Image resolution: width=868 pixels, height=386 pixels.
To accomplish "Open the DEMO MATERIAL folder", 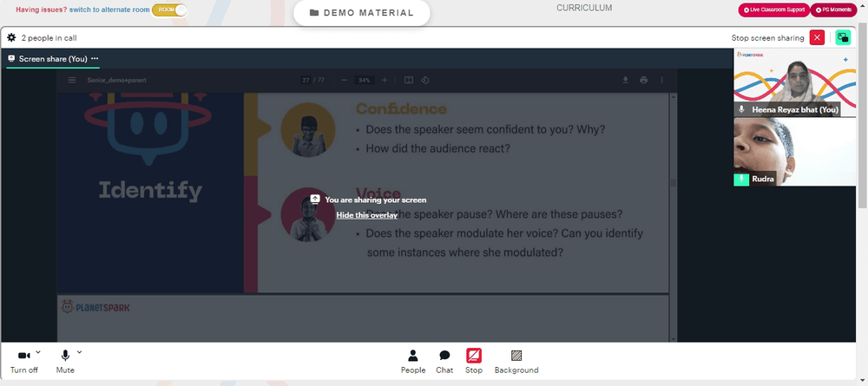I will [361, 13].
